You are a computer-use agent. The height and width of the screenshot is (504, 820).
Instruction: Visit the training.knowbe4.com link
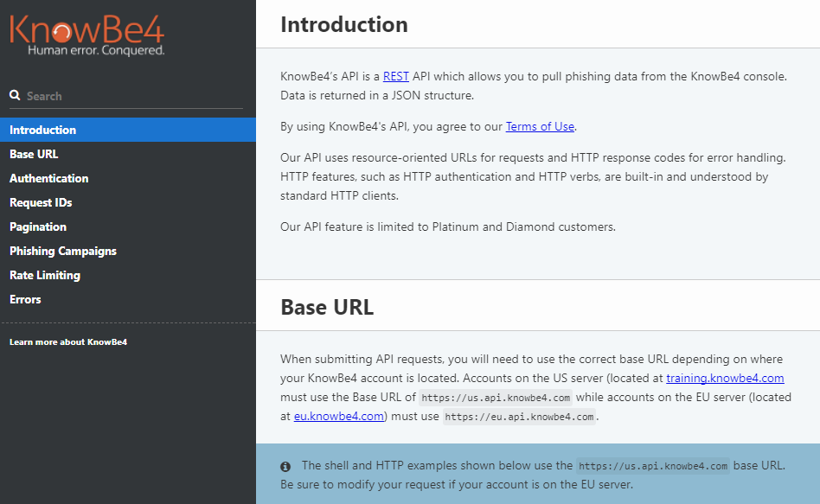coord(725,379)
